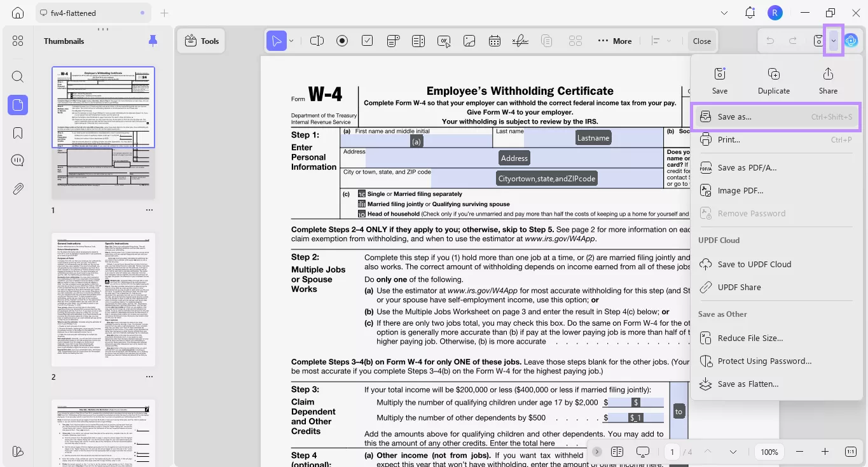Select the checkbox form tool
Viewport: 868px width, 467px height.
(367, 40)
